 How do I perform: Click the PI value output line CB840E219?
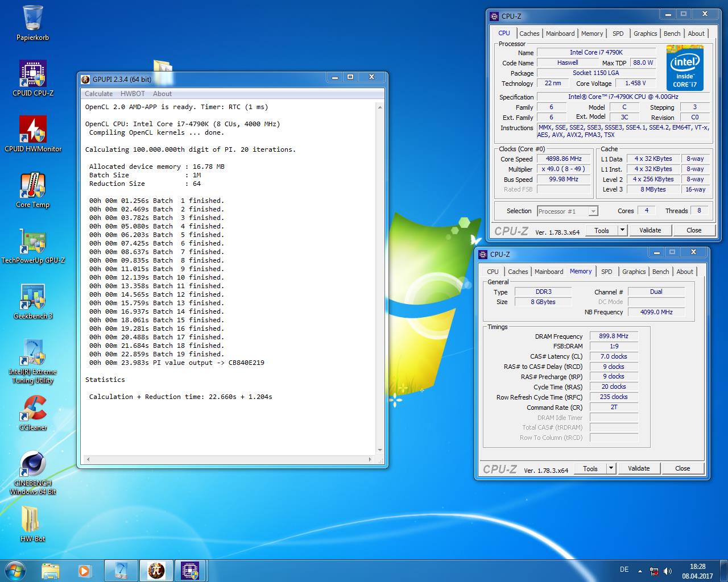tap(177, 363)
